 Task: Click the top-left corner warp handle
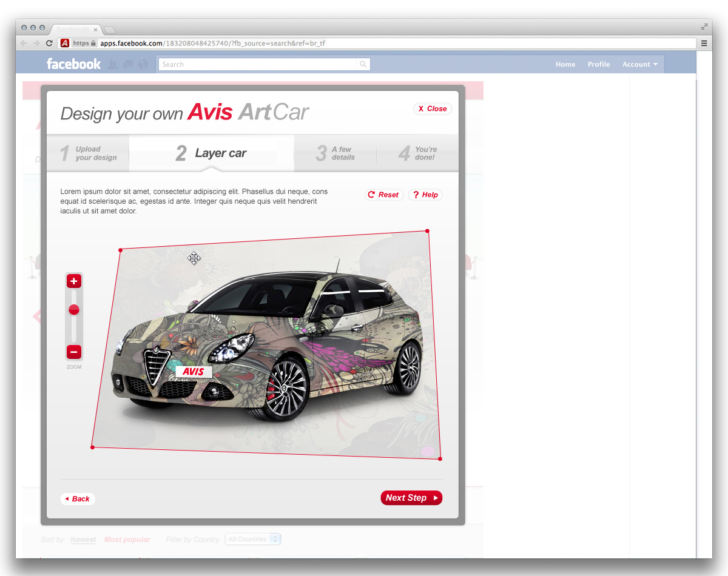click(120, 250)
